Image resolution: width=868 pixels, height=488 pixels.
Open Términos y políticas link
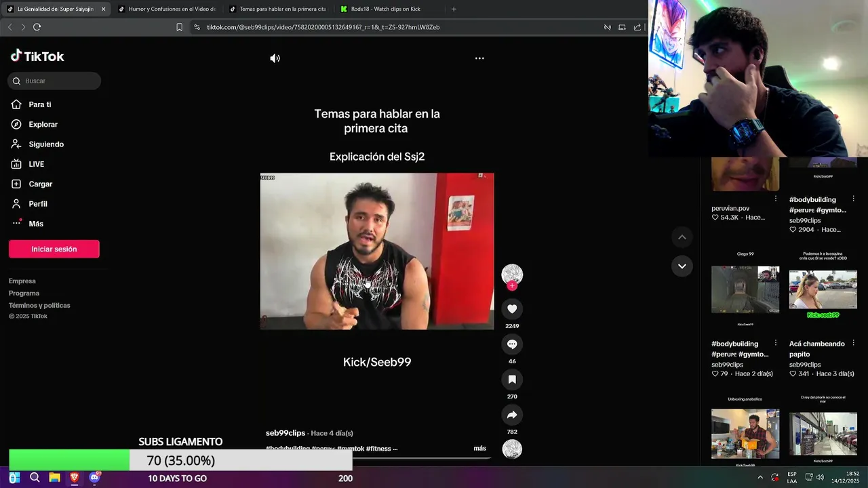39,305
